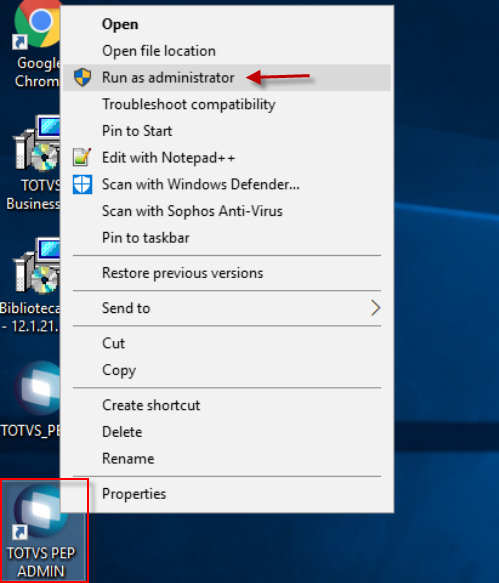Choose Cut from the context menu
Screen dimensions: 499x583
pos(227,343)
